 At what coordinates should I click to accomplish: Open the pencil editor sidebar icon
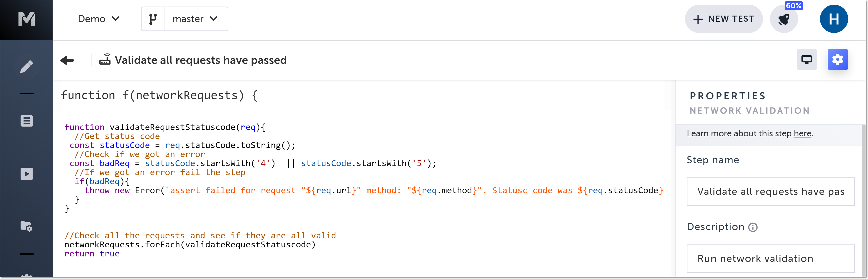(x=26, y=66)
